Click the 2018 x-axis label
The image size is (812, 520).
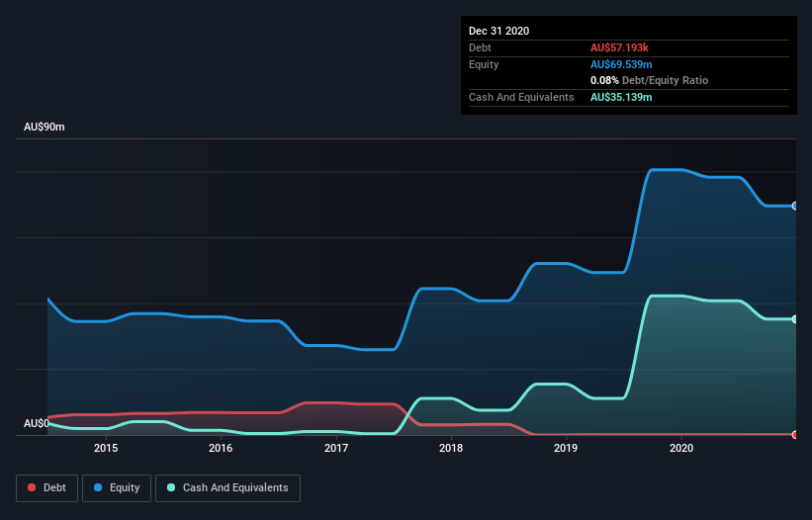(451, 448)
